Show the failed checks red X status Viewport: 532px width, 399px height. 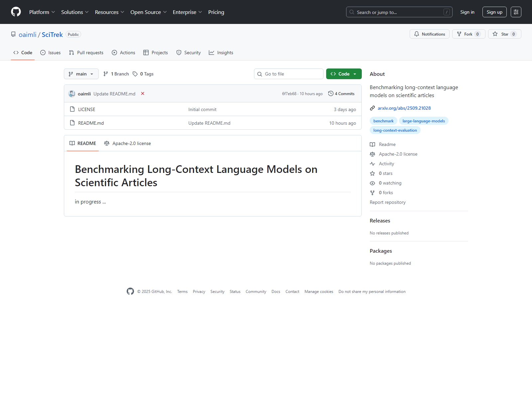coord(143,93)
